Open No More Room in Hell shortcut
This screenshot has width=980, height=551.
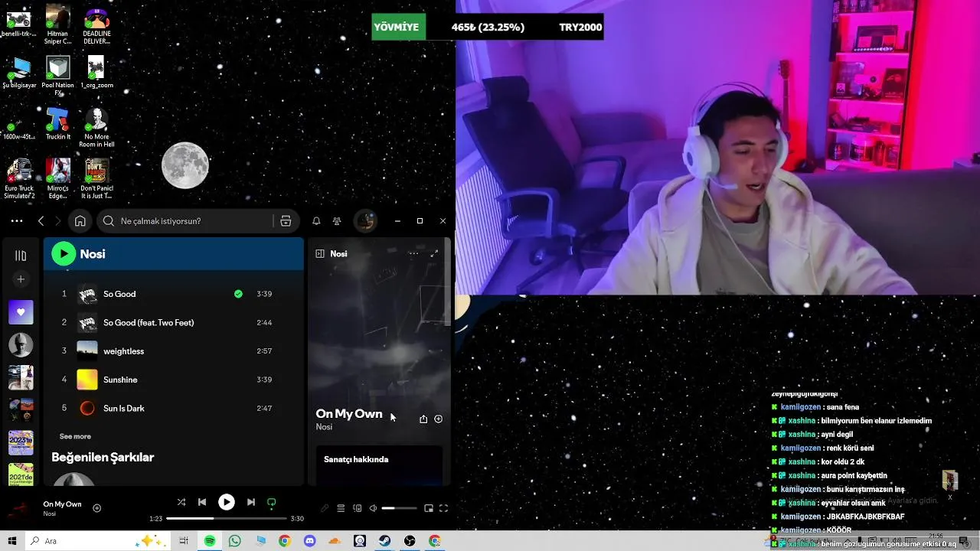click(x=96, y=128)
